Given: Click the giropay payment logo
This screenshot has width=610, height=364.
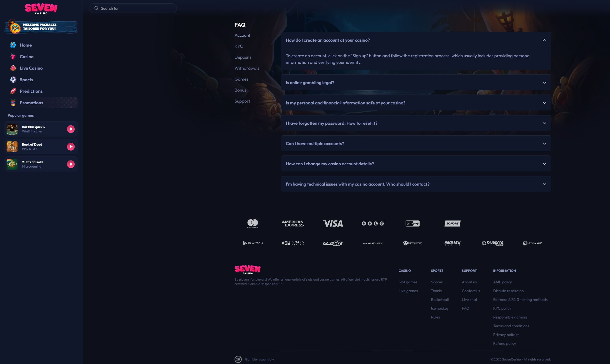Looking at the screenshot, I should [x=412, y=223].
